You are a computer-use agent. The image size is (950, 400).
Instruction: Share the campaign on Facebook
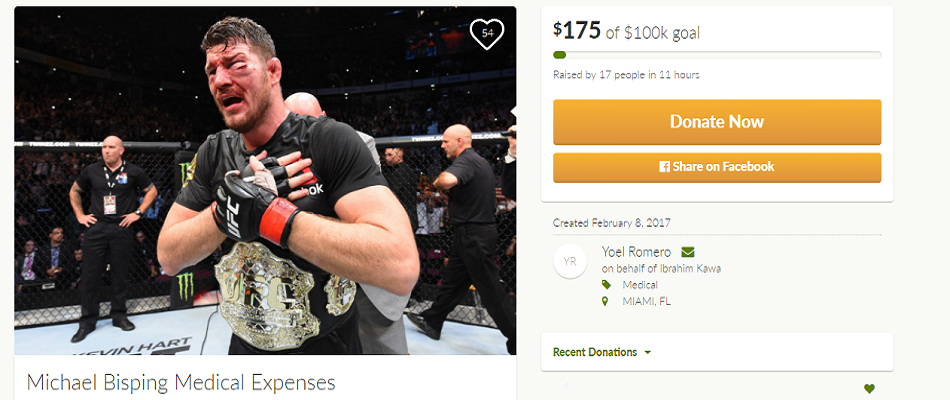717,167
